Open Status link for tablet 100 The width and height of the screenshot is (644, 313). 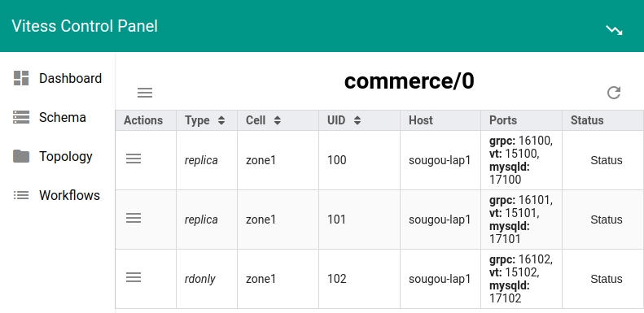pos(607,160)
